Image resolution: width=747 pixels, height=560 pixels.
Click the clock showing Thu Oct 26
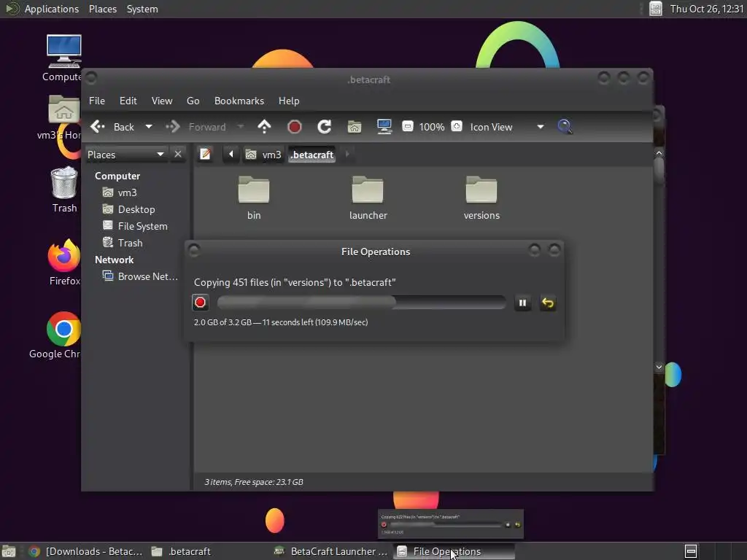(707, 9)
